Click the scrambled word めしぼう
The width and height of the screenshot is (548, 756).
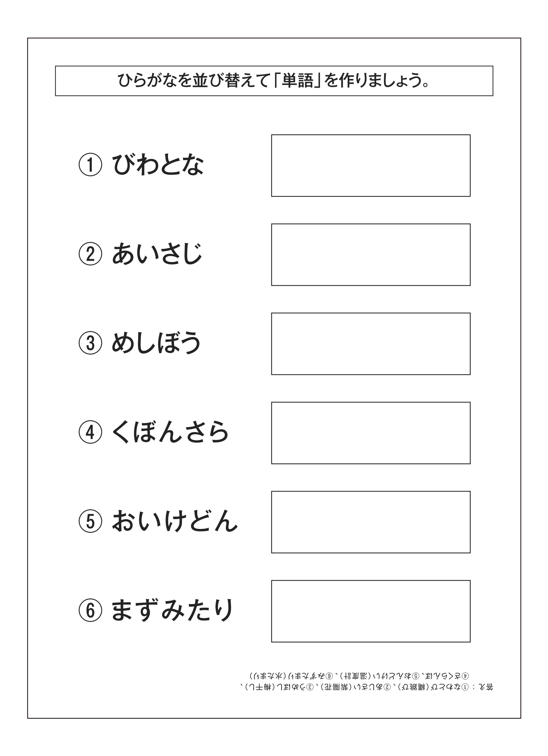point(156,343)
